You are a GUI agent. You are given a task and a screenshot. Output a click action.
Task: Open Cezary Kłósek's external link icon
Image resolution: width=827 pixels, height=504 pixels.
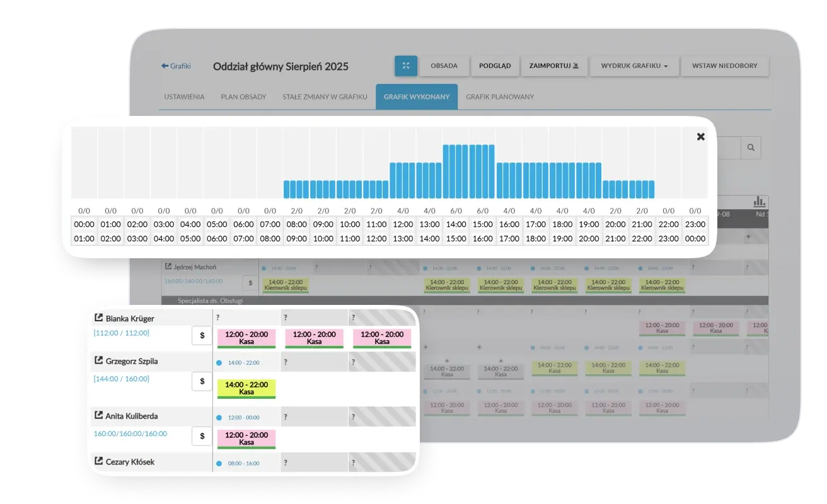tap(99, 462)
